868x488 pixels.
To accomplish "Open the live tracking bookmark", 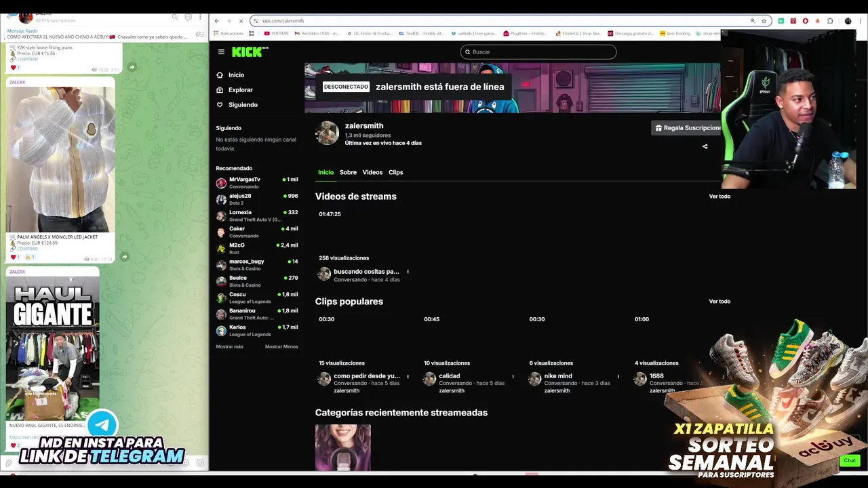I will coord(675,33).
